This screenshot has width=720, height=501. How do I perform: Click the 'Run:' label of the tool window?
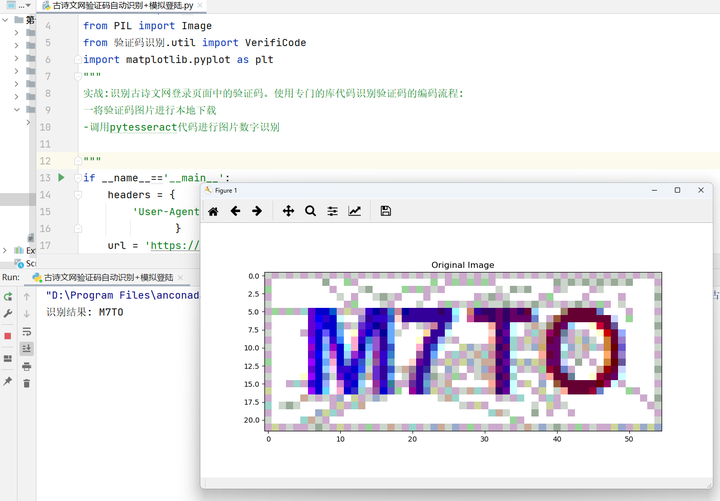click(11, 277)
